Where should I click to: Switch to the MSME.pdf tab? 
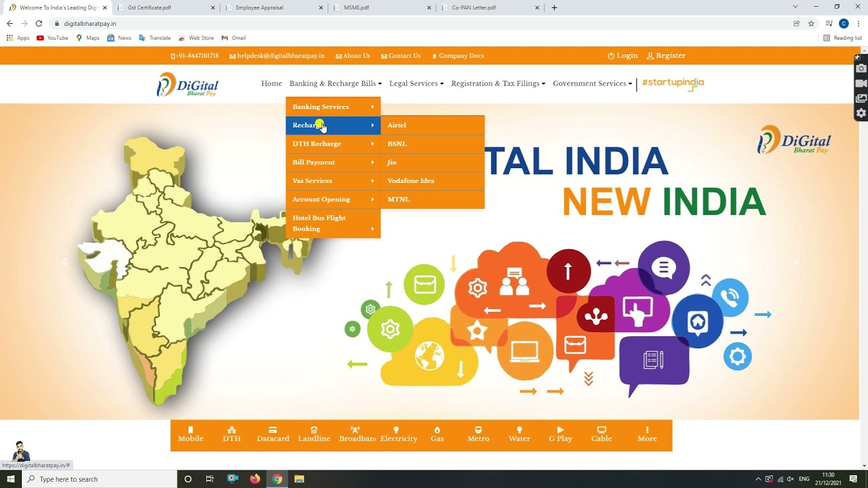pos(382,7)
